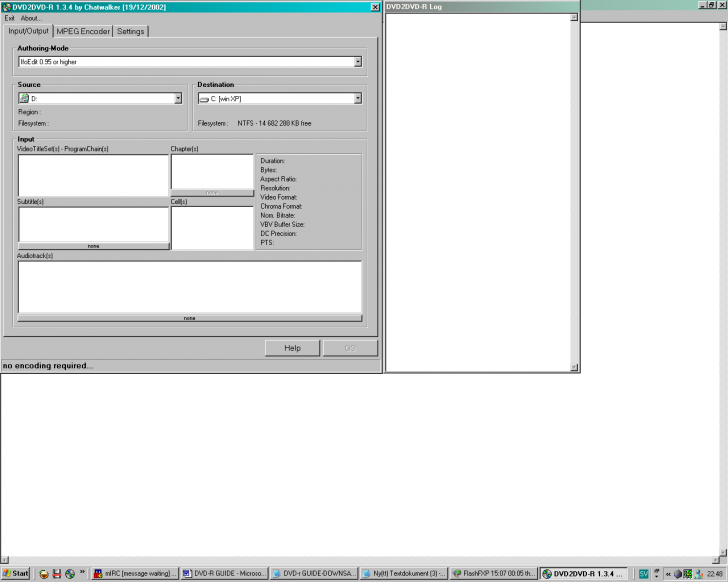
Task: Click in the Cell(s) list box
Action: point(212,228)
